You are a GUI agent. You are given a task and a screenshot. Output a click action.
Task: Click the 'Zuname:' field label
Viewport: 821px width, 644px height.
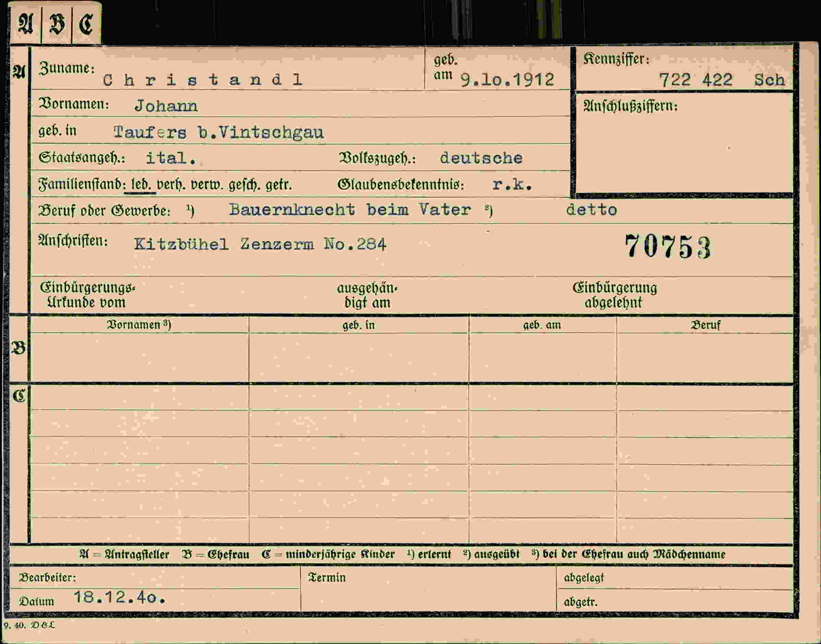67,69
